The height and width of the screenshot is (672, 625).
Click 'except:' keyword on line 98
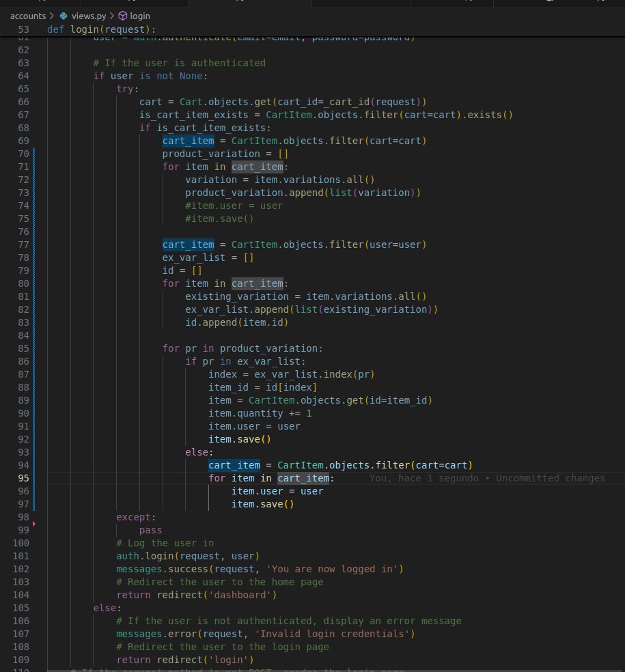point(136,517)
